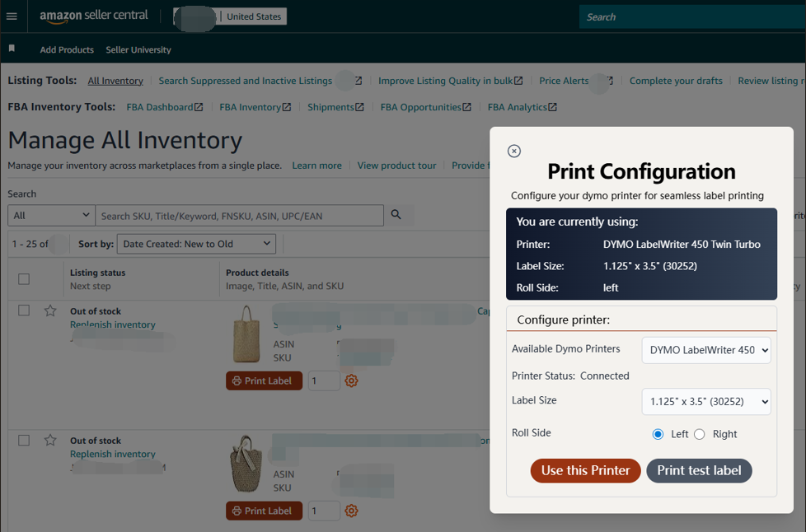Click external link icon beside FBA Dashboard
This screenshot has width=806, height=532.
(199, 107)
